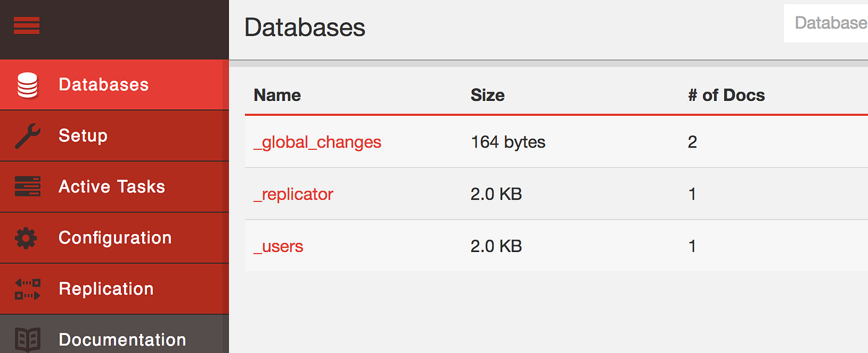This screenshot has width=868, height=353.
Task: Click the Setup wrench icon
Action: tap(27, 136)
